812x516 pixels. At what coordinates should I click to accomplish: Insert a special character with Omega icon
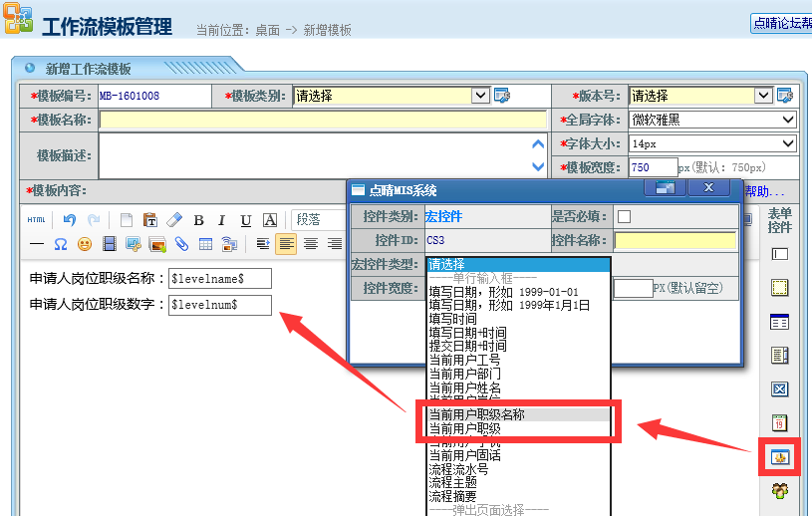coord(61,243)
